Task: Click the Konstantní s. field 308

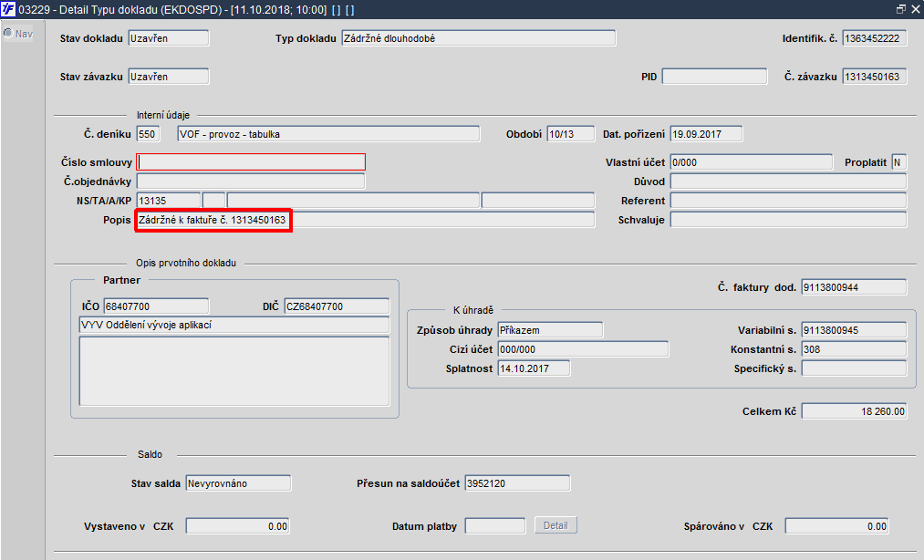Action: click(x=854, y=349)
